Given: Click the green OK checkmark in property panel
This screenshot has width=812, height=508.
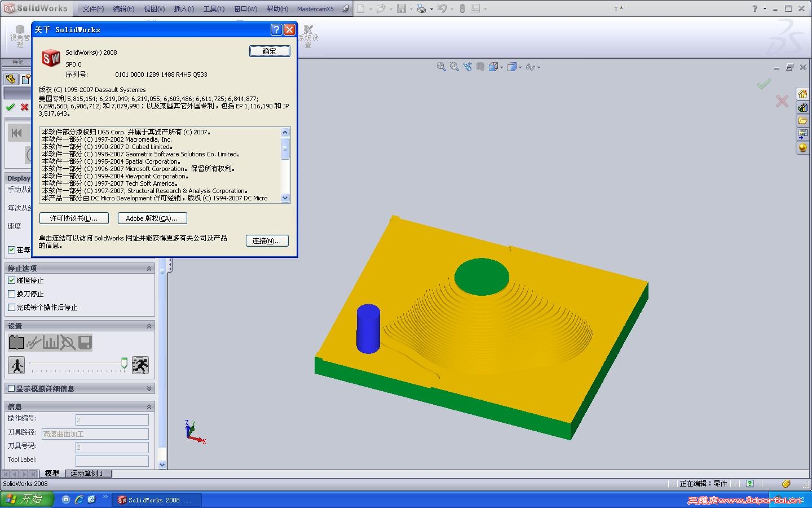Looking at the screenshot, I should click(10, 107).
